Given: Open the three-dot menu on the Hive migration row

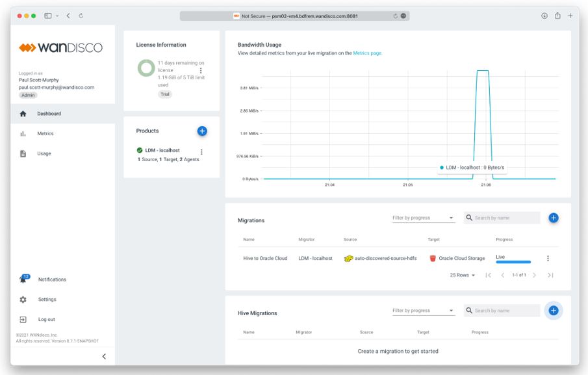Looking at the screenshot, I should point(546,257).
